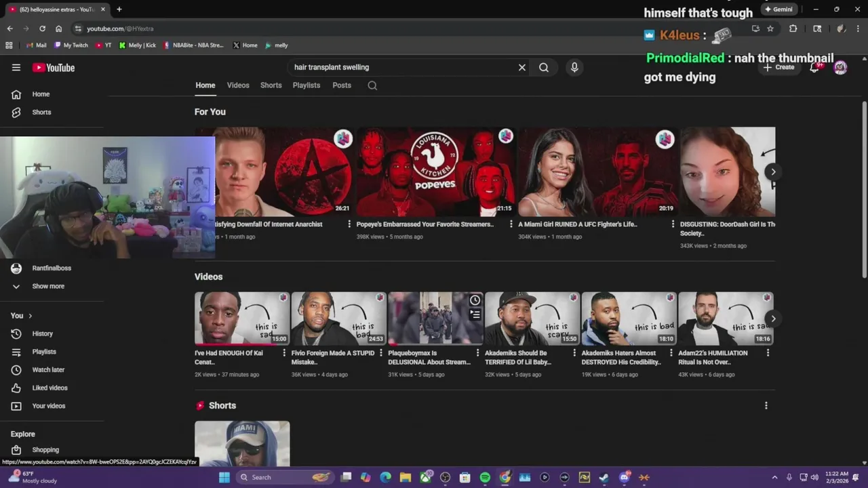
Task: Open the YouTube hamburger guide menu
Action: click(16, 67)
